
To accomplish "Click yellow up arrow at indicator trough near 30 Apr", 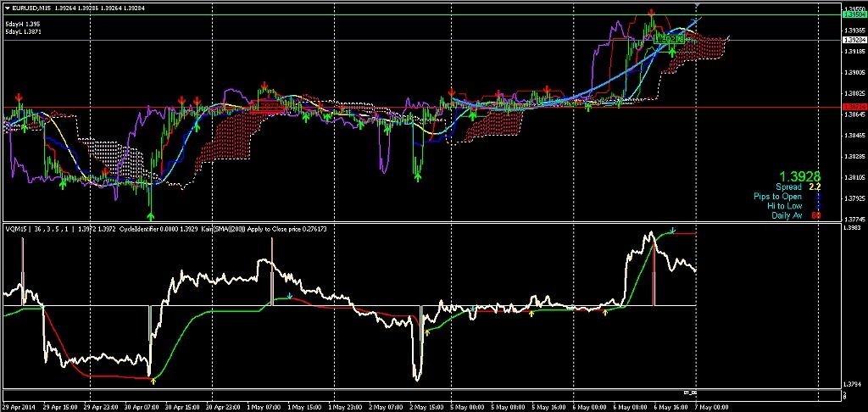I will [x=153, y=381].
